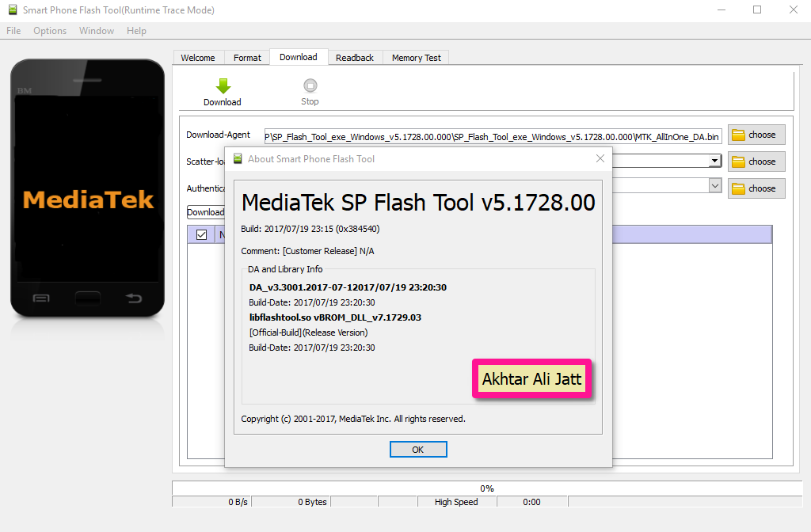Click the 0 Bytes status entry
Screen dimensions: 811x532
pos(291,501)
